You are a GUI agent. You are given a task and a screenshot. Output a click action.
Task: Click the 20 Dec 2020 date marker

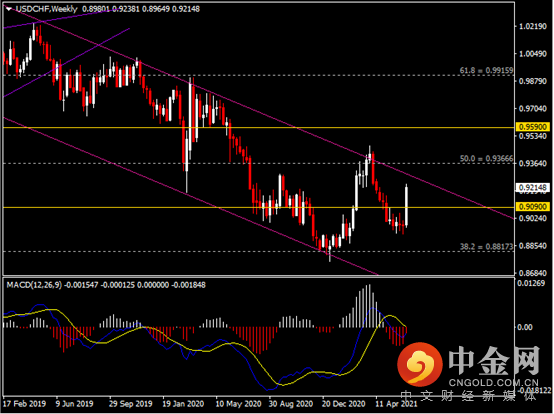(x=343, y=403)
